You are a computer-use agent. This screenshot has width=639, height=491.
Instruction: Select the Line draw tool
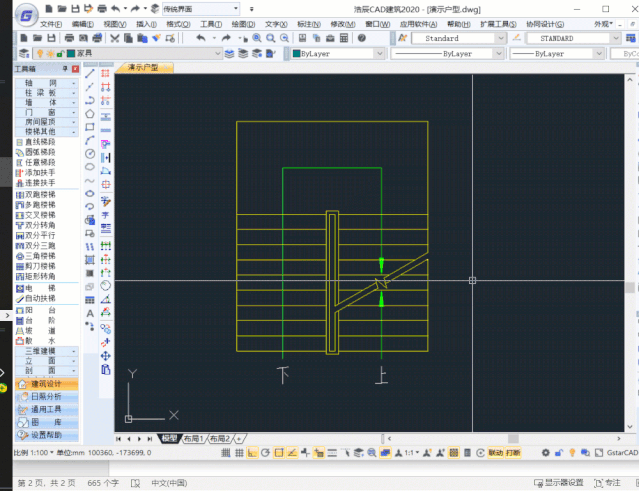click(x=90, y=74)
